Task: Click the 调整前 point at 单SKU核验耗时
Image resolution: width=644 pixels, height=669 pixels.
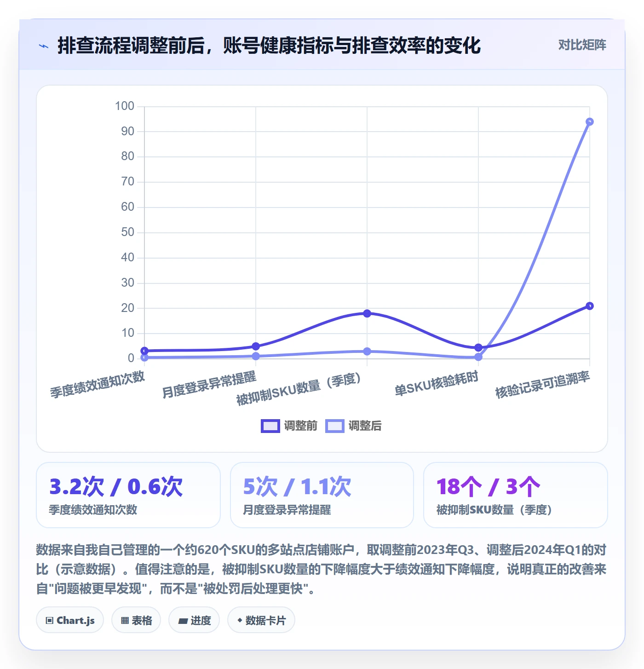Action: coord(478,348)
